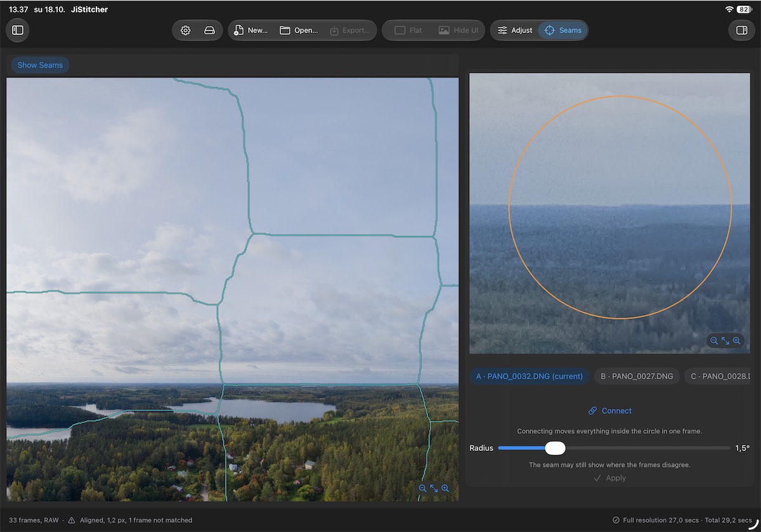Zoom in on the main panorama view

(445, 488)
